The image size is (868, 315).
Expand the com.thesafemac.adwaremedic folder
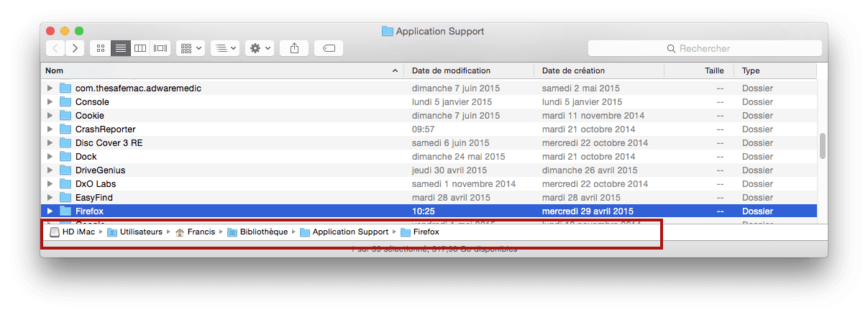(x=50, y=88)
